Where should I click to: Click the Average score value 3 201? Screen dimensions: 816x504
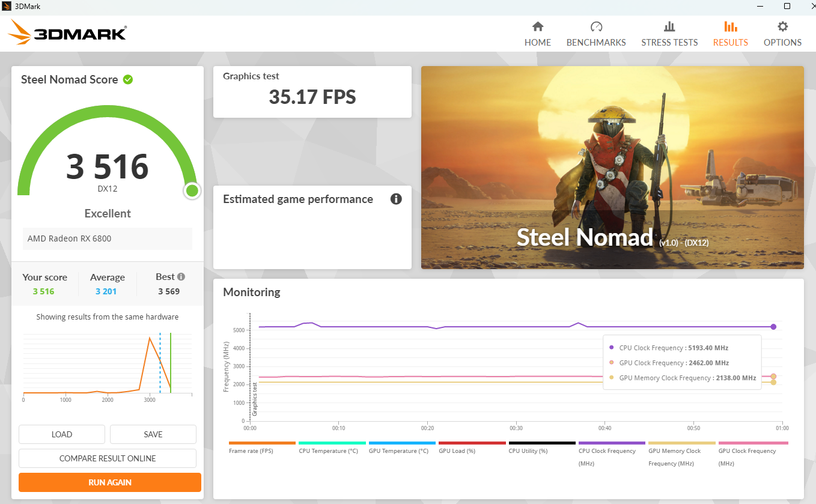[106, 291]
